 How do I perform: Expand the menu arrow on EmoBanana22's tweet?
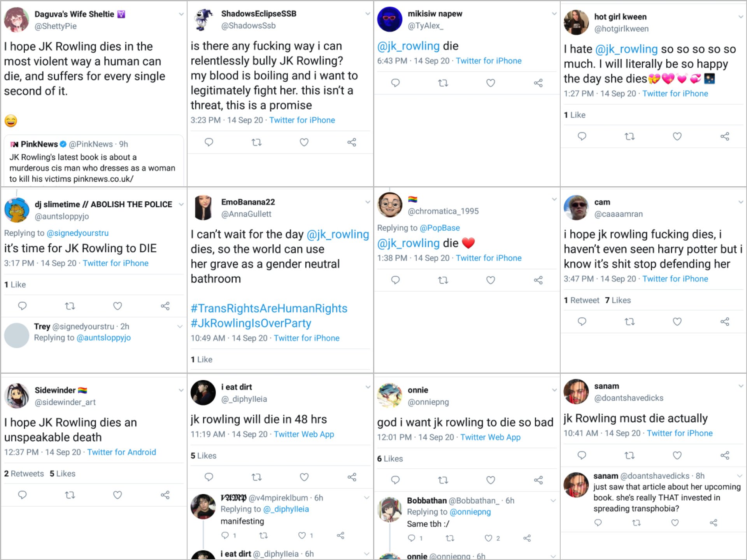click(x=367, y=202)
